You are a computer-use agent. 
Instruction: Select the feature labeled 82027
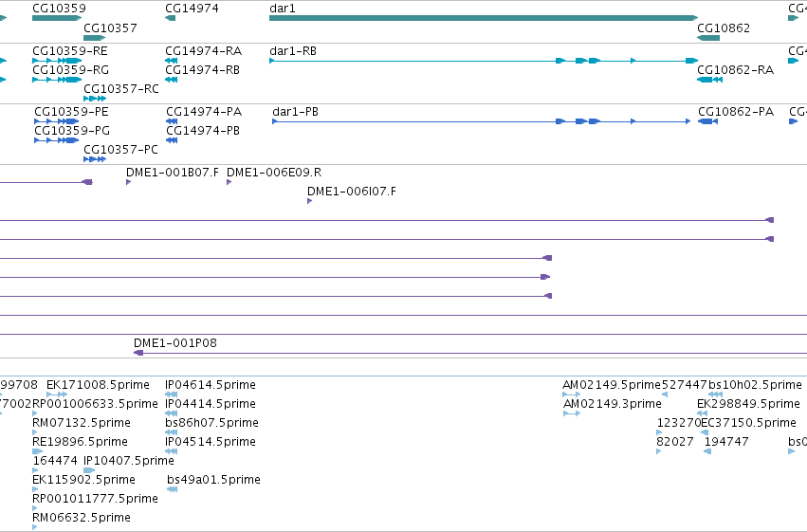click(x=675, y=442)
